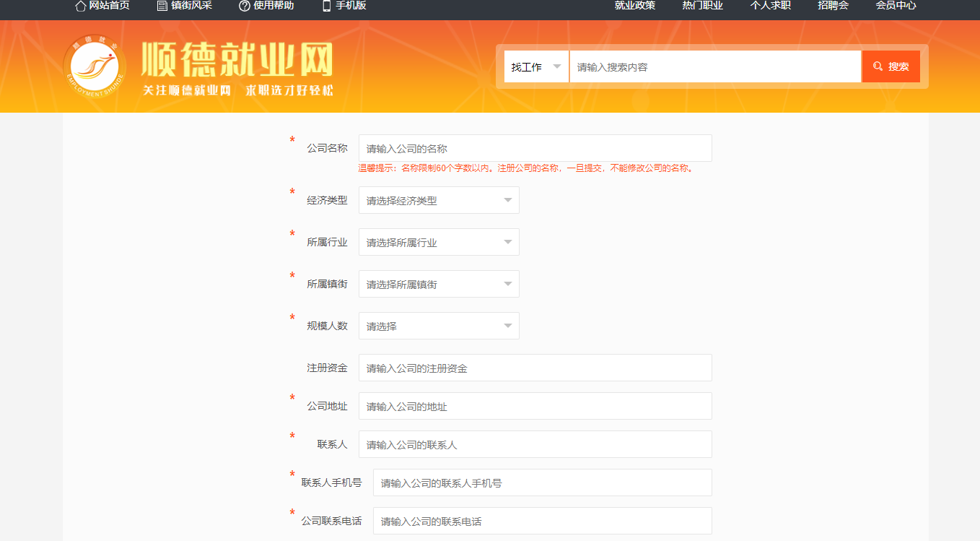Click the home icon beside 网站首页
980x541 pixels.
click(x=81, y=6)
